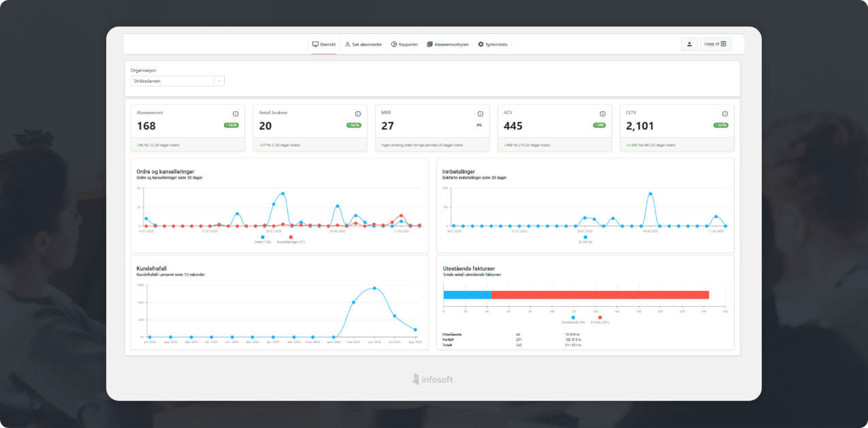Screen dimensions: 868x428
Task: Switch to the Rapporter tab
Action: 404,44
